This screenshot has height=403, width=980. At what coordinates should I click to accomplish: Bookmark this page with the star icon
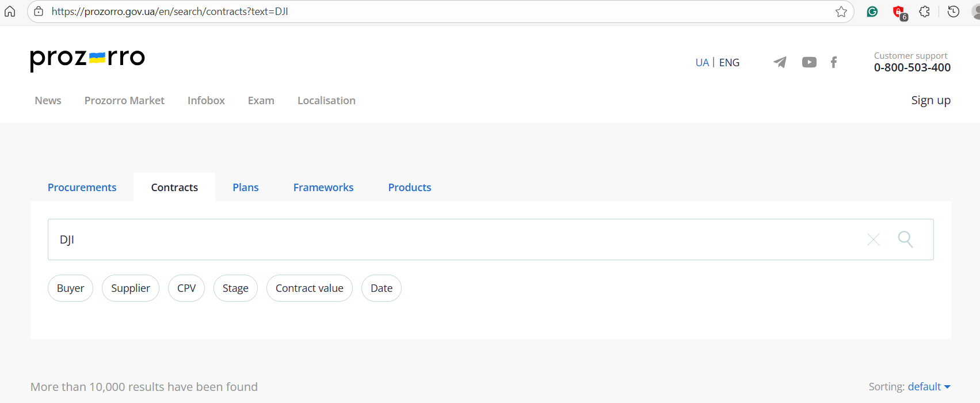[841, 12]
